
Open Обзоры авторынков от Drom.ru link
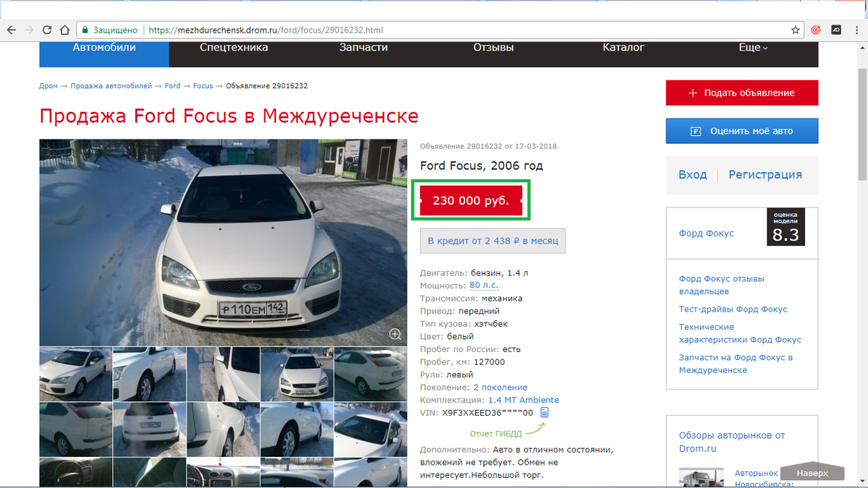731,442
